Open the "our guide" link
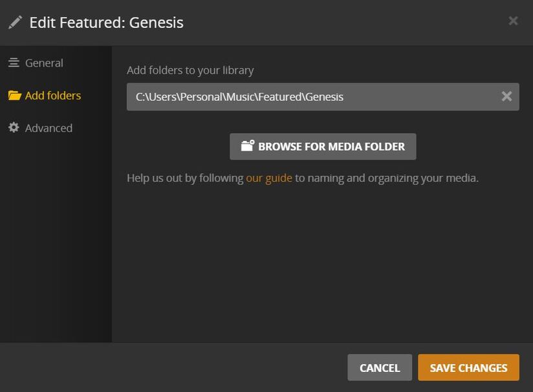 269,178
